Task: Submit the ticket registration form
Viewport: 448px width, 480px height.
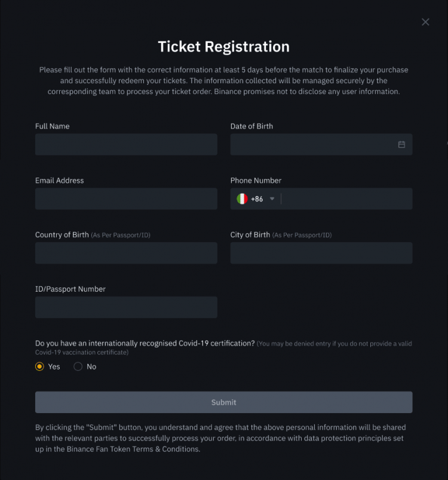Action: click(223, 402)
